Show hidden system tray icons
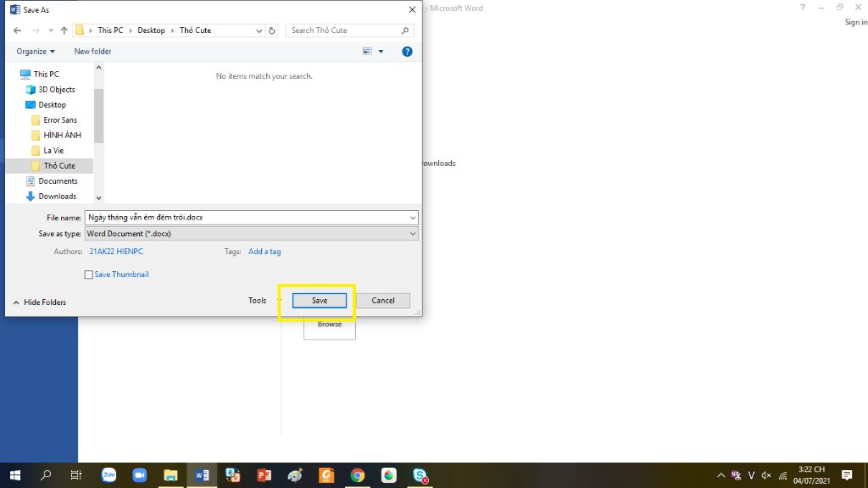Image resolution: width=868 pixels, height=488 pixels. pyautogui.click(x=721, y=475)
